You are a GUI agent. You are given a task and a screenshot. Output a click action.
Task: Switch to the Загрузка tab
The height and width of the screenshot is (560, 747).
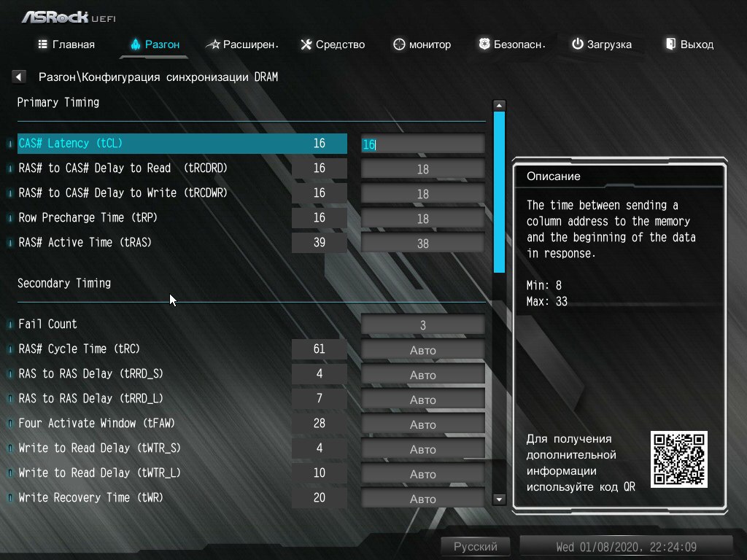[601, 44]
